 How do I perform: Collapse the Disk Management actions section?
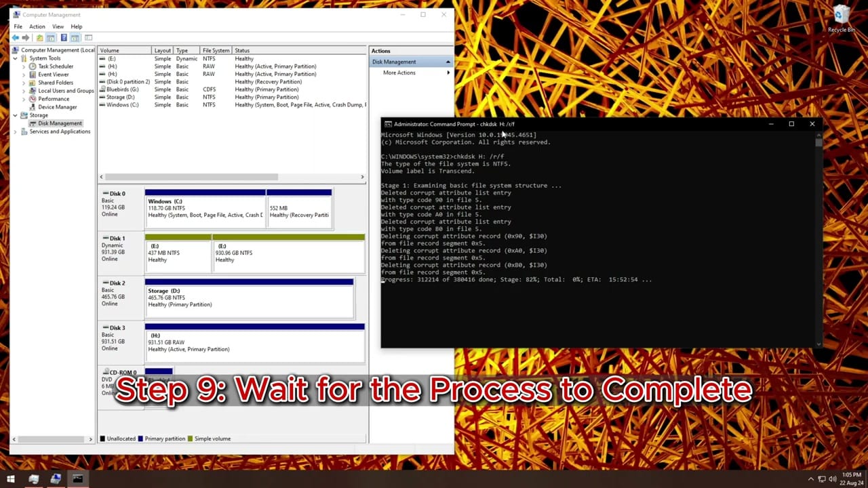448,62
